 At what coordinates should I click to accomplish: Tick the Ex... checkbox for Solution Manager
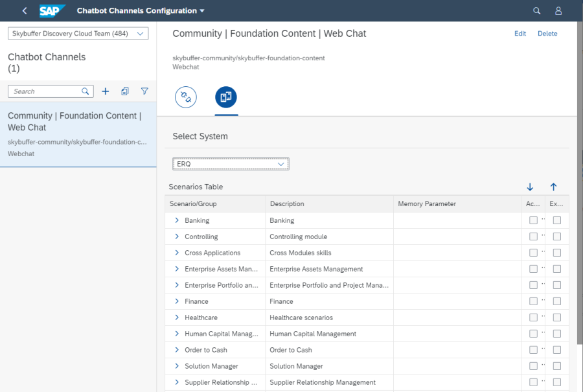pos(556,366)
